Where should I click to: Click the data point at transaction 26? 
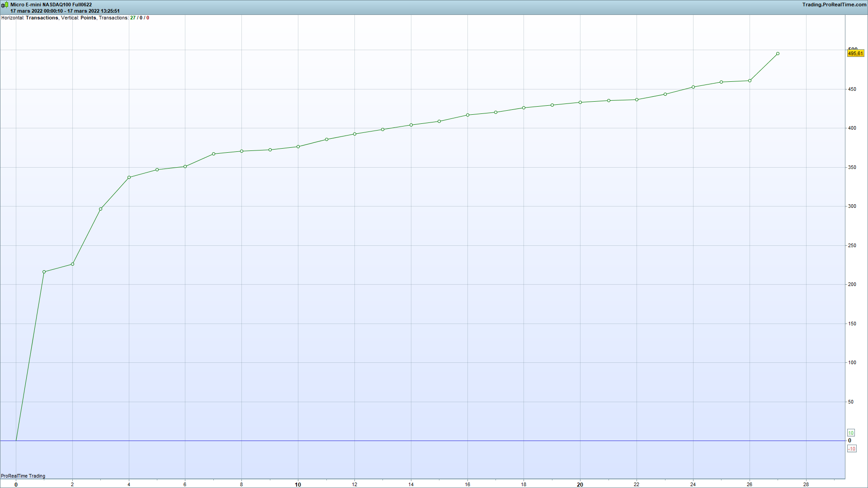pyautogui.click(x=750, y=81)
